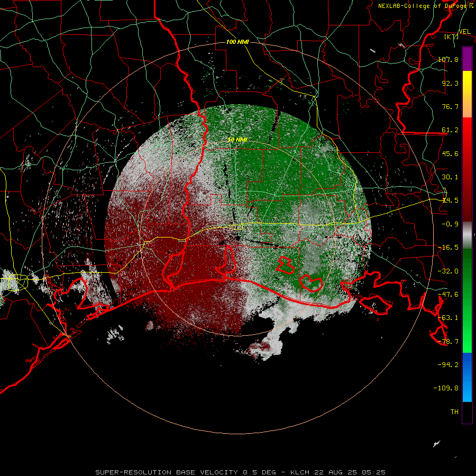476x476 pixels.
Task: Click the 50 NMI range ring label
Action: (237, 140)
